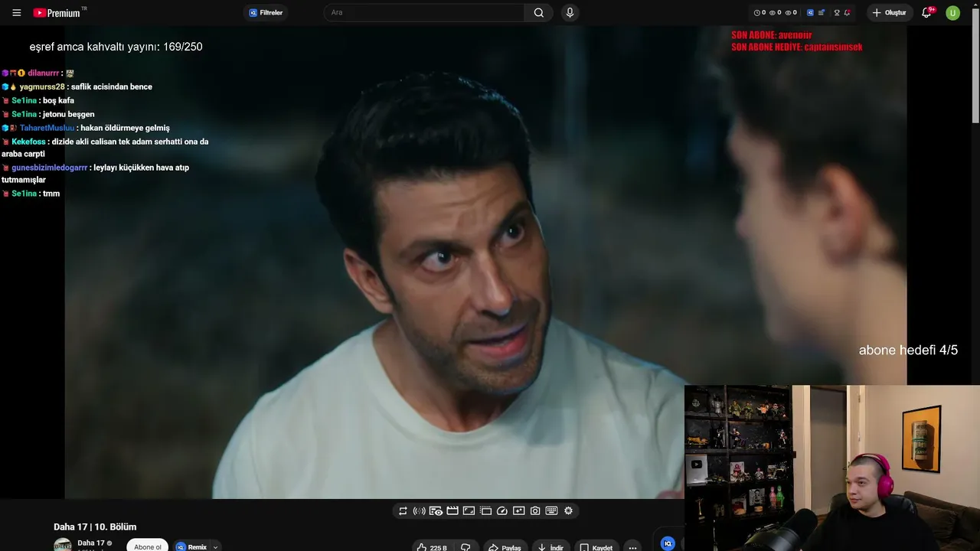Click the Kaydet save button
This screenshot has height=551, width=980.
coord(596,546)
